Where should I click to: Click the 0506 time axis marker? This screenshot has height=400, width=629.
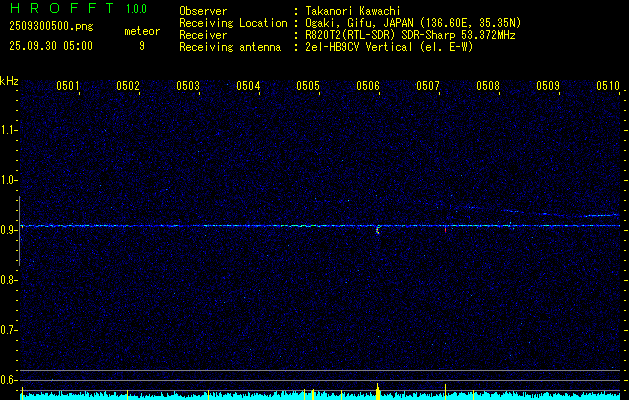[368, 86]
